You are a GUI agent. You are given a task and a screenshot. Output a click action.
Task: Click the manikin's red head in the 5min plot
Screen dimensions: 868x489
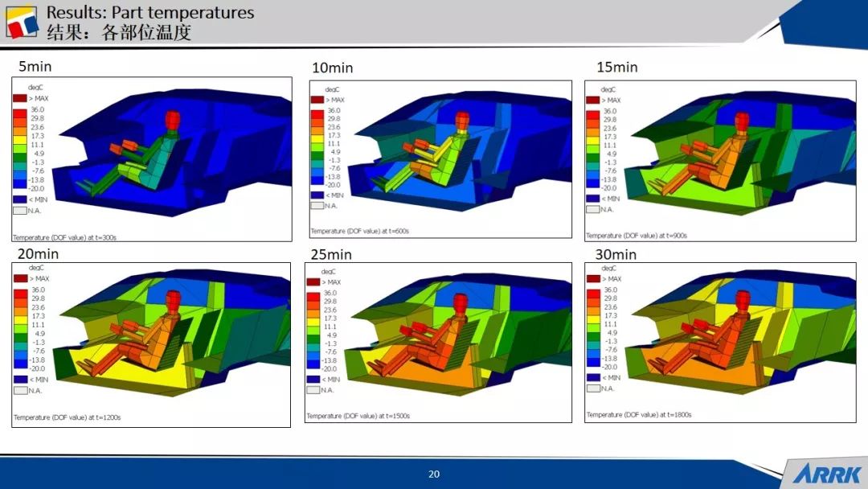[171, 120]
